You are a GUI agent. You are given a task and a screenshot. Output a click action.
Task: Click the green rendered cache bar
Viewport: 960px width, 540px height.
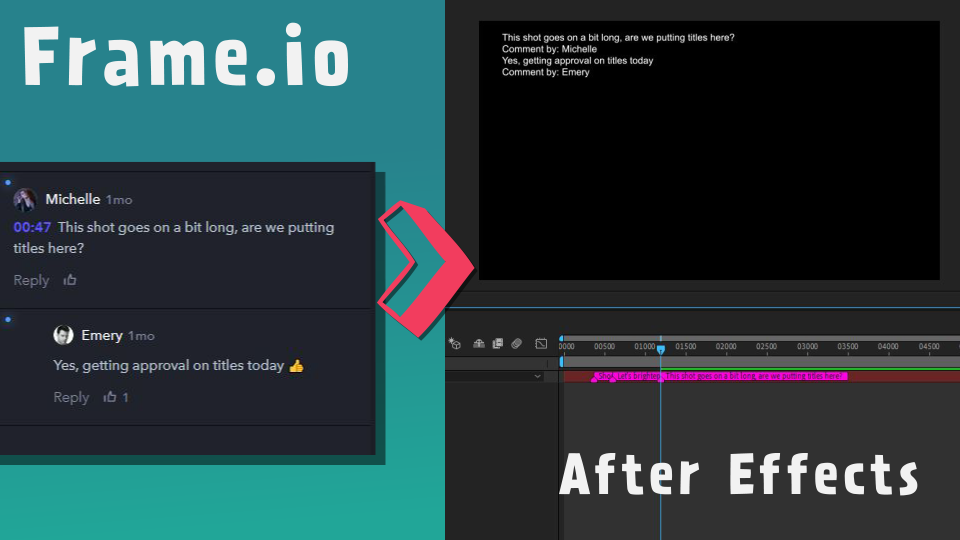point(810,369)
